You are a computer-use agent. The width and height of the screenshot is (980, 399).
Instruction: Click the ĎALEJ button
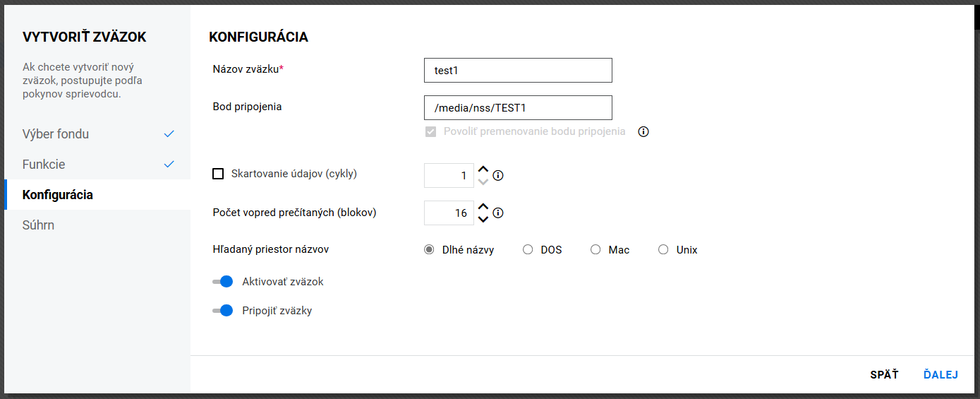(x=940, y=375)
